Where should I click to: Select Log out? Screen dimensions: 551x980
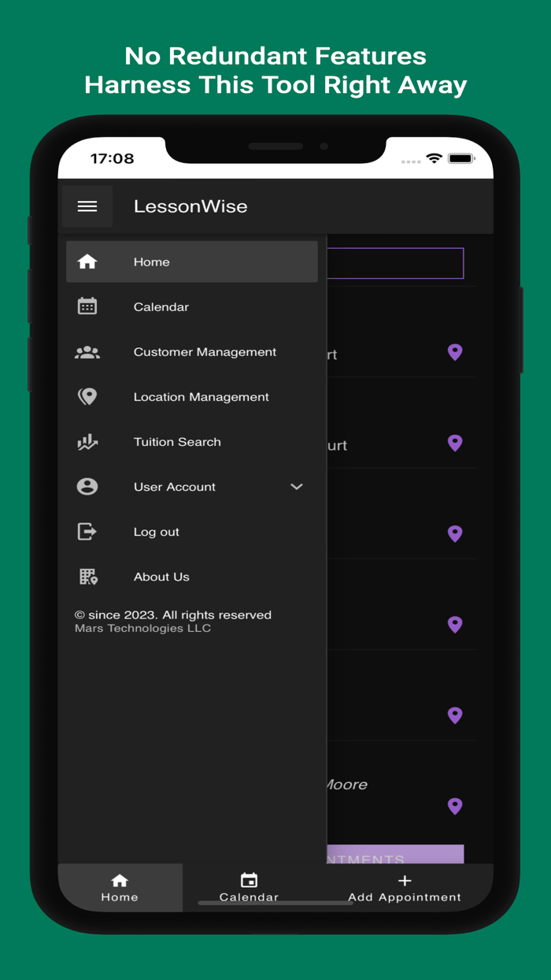[x=192, y=532]
